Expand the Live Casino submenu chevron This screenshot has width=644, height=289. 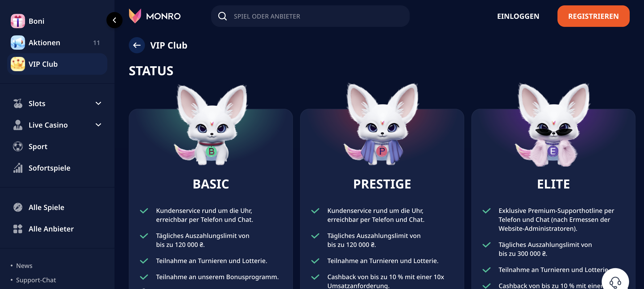pos(98,125)
